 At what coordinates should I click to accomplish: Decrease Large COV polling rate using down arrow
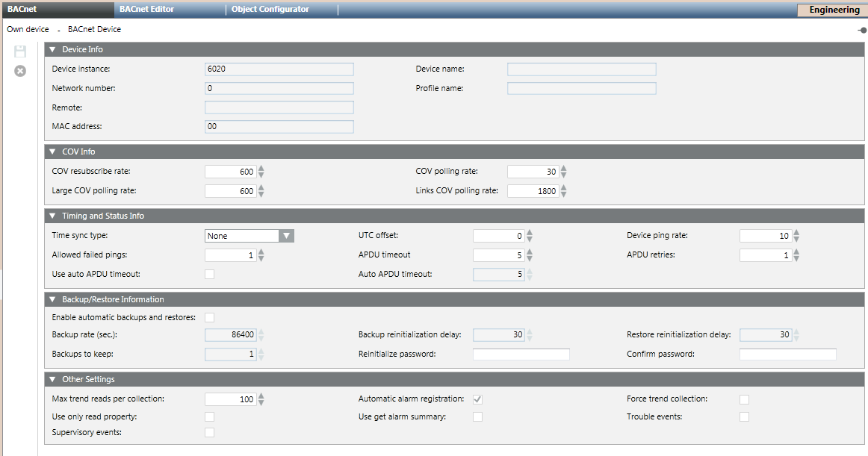click(261, 194)
